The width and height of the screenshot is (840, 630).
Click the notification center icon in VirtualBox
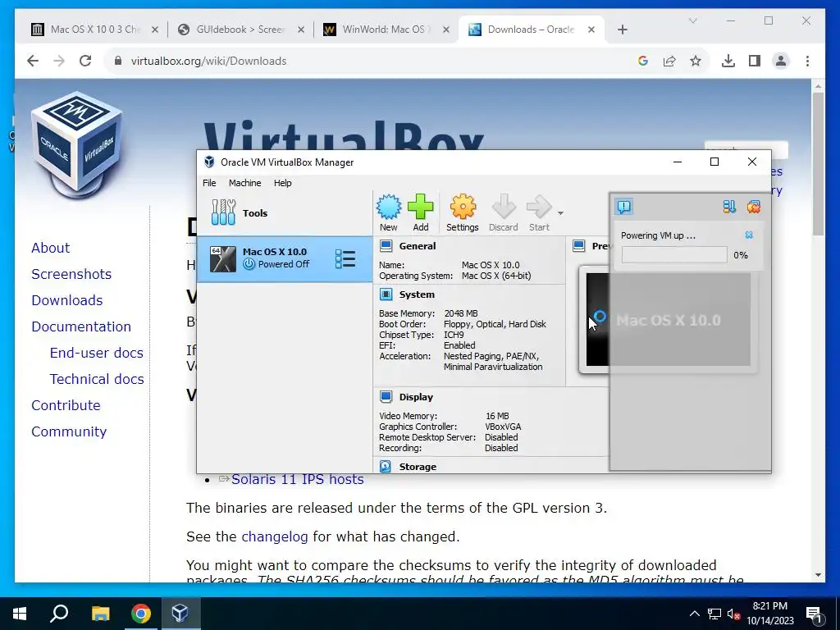click(x=624, y=207)
